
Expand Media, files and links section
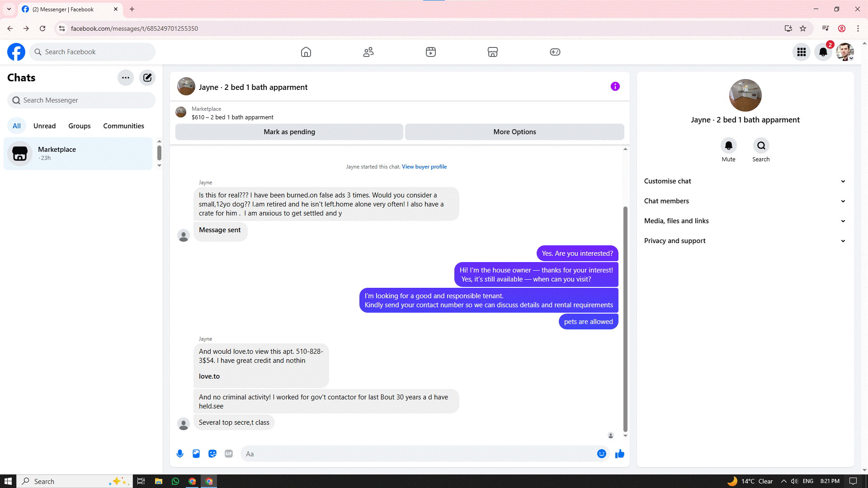tap(745, 221)
